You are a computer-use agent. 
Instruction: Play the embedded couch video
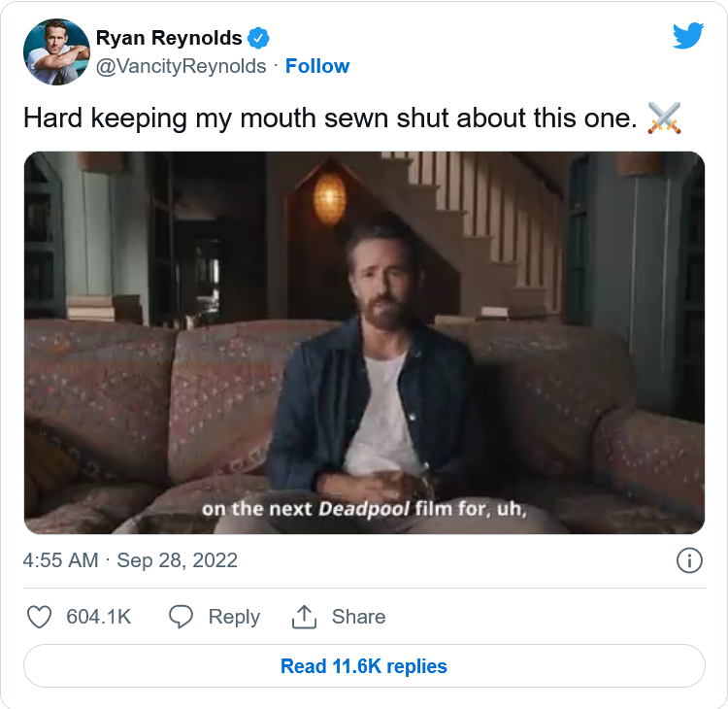364,343
